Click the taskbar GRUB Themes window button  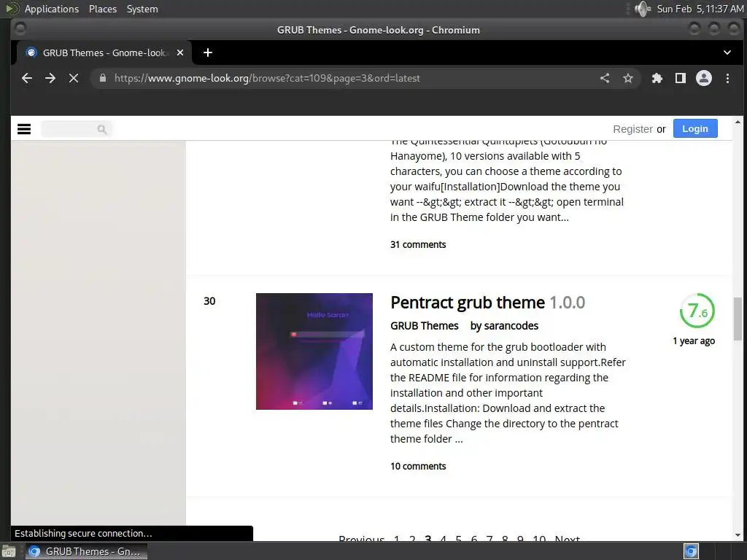[86, 551]
